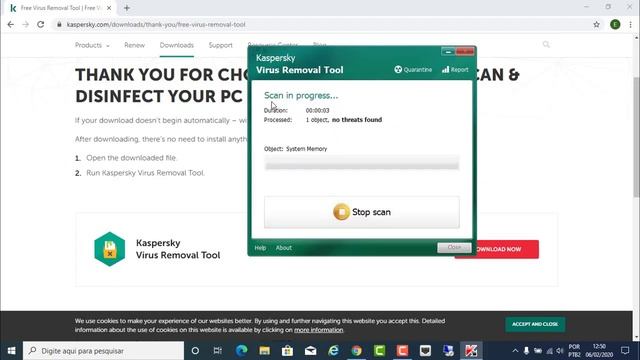The width and height of the screenshot is (640, 360).
Task: Open the Chrome profile avatar
Action: pyautogui.click(x=615, y=24)
